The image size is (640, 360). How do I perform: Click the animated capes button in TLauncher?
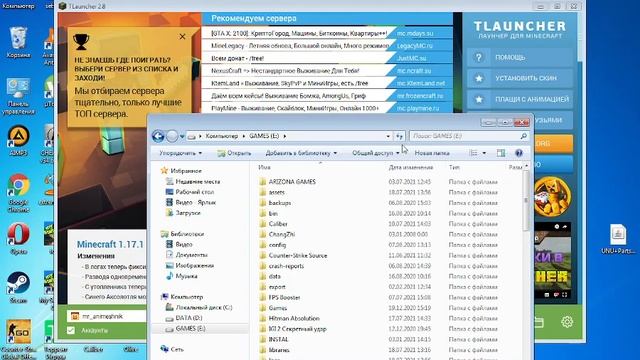(520, 99)
